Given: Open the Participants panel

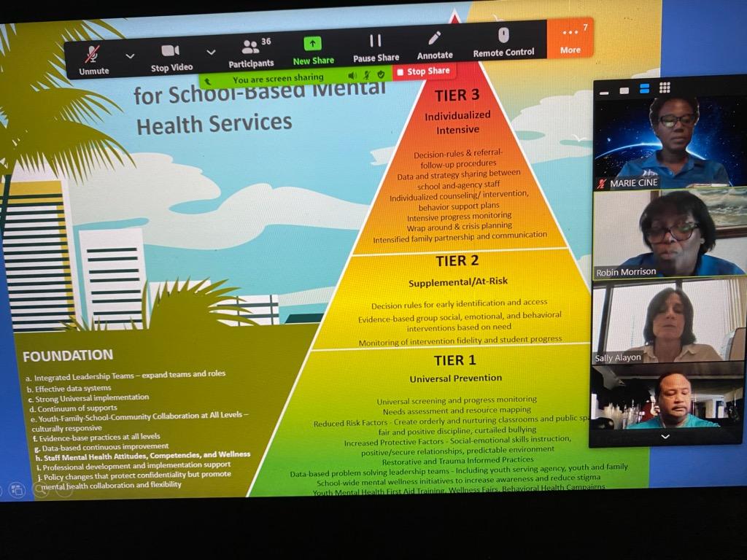Looking at the screenshot, I should coord(252,52).
